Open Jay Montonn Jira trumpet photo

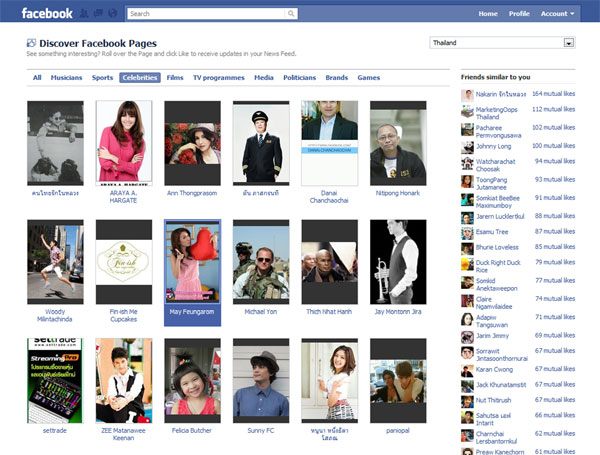pyautogui.click(x=398, y=262)
